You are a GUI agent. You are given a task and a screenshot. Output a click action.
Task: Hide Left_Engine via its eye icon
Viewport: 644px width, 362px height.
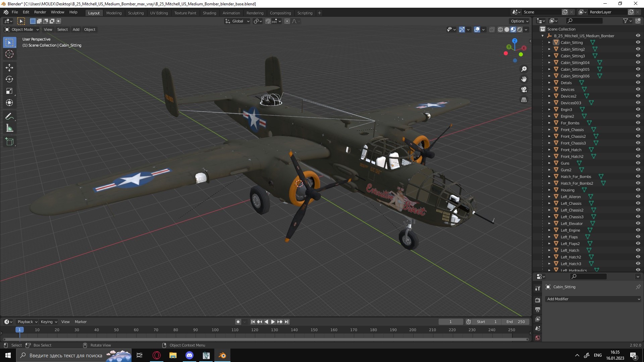pyautogui.click(x=638, y=230)
